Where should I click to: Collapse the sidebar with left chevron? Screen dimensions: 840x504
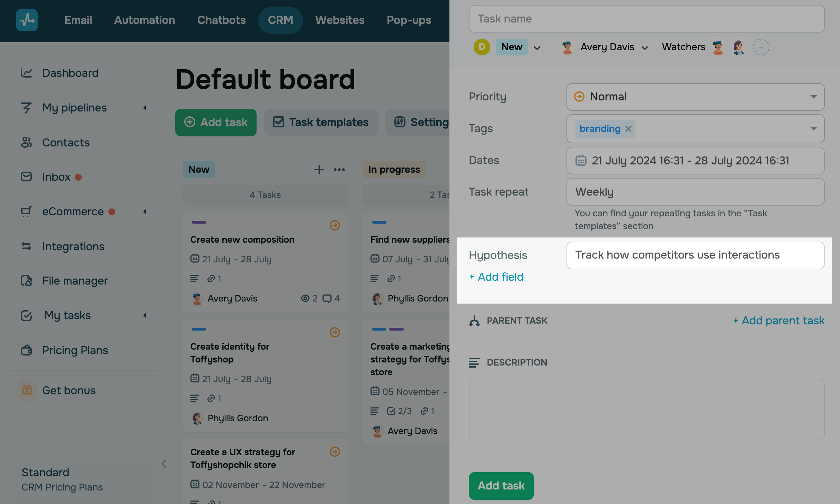[164, 464]
